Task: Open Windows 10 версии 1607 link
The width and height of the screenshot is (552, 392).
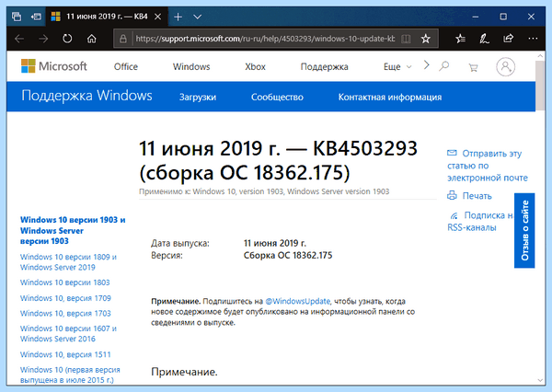Action: coord(68,333)
